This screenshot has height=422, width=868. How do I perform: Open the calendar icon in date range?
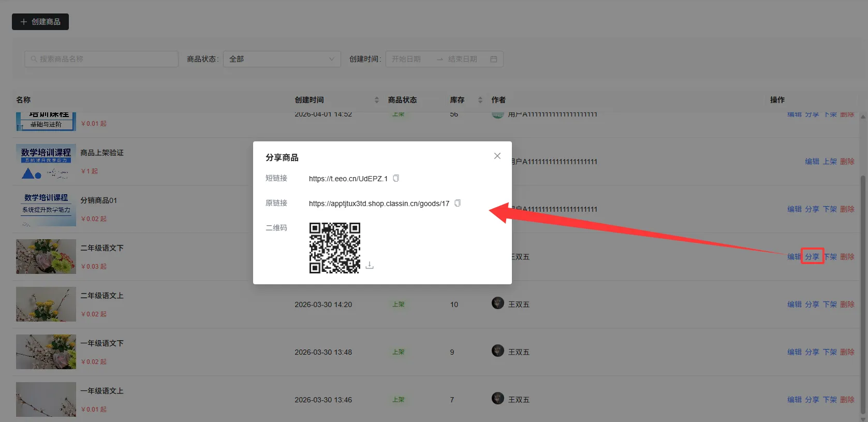coord(494,59)
